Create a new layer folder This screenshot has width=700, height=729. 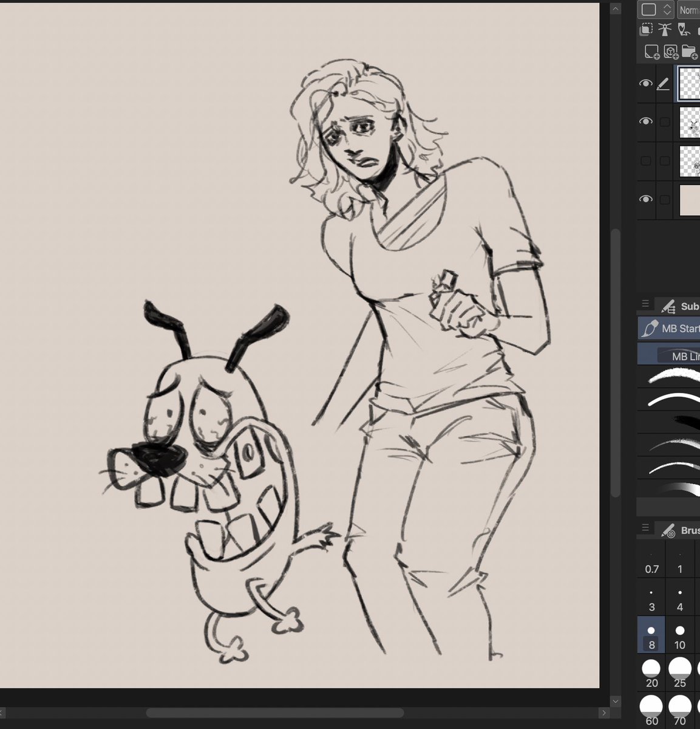[689, 52]
